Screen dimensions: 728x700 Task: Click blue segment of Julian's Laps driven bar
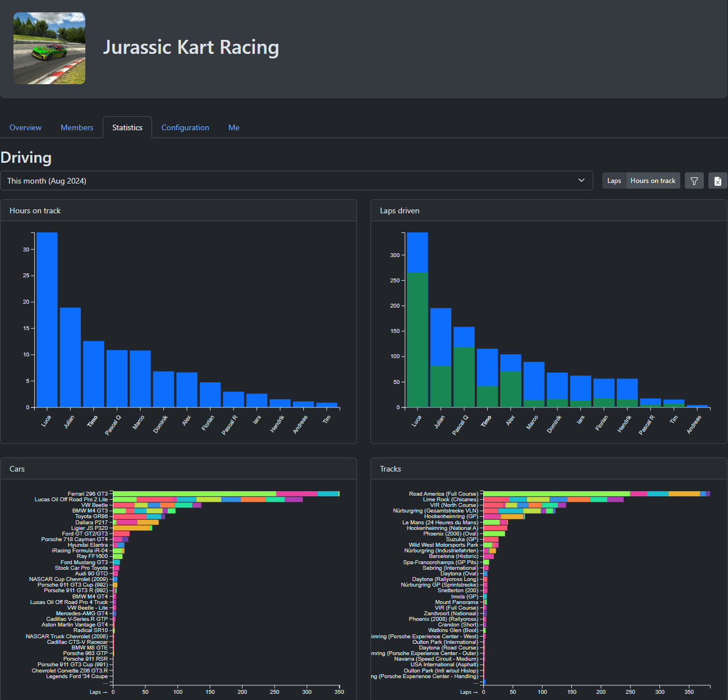click(x=441, y=337)
